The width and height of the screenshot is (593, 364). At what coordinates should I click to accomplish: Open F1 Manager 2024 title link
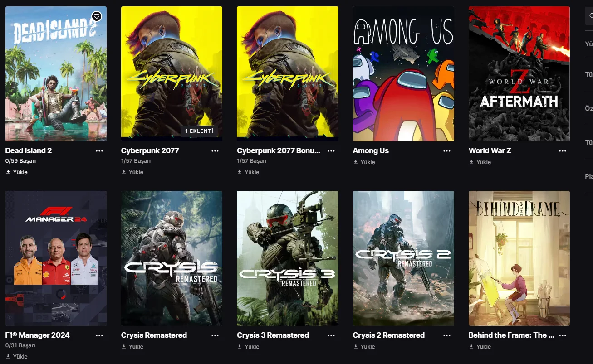38,335
